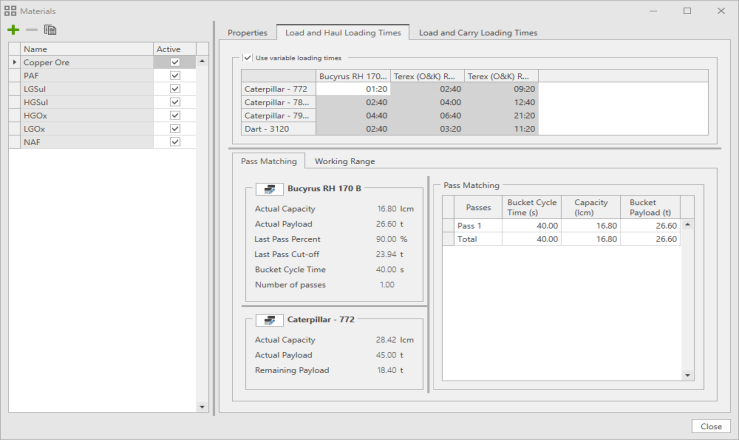The height and width of the screenshot is (440, 739).
Task: Add a new material with the green plus
Action: (x=13, y=30)
